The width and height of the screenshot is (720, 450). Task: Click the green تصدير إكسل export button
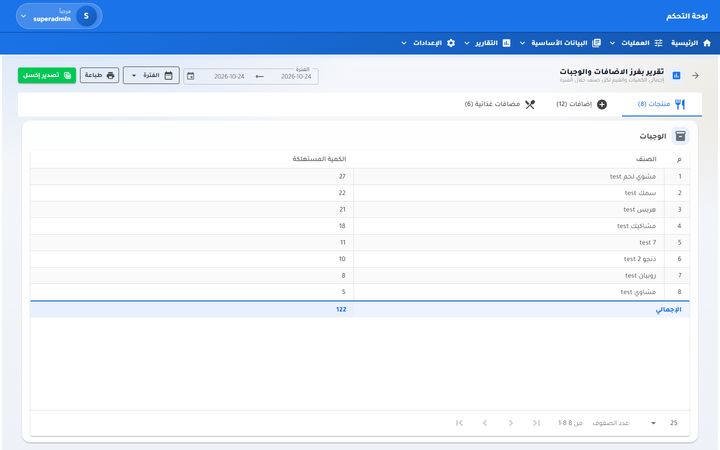tap(47, 75)
